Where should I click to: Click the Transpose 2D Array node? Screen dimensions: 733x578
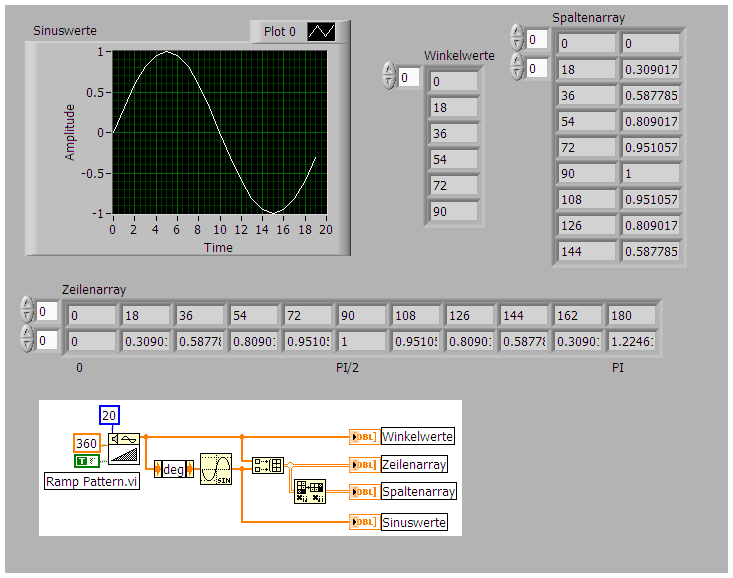point(308,491)
